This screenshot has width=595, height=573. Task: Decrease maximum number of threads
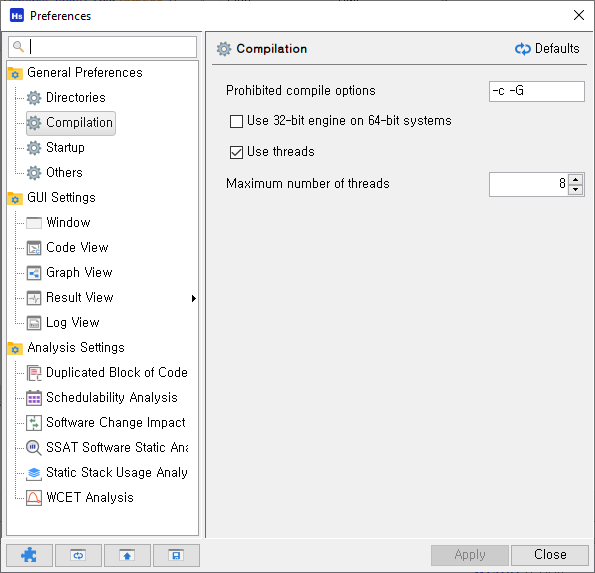coord(575,189)
